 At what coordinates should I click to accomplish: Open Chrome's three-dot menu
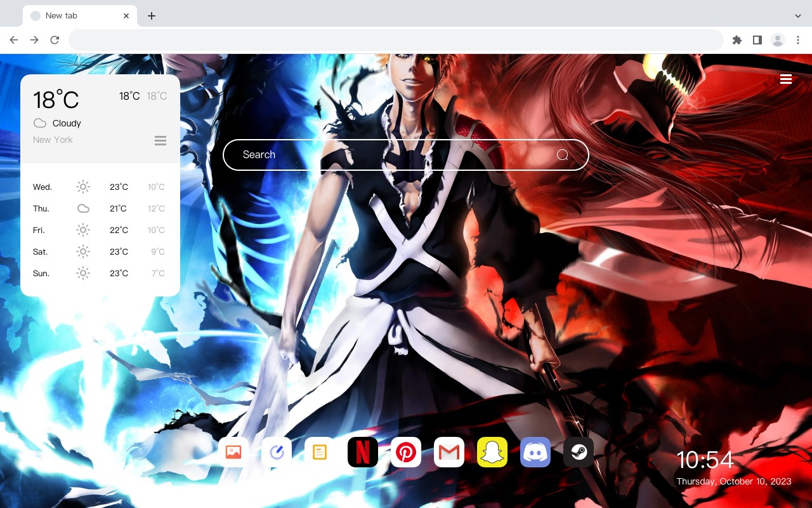point(797,40)
